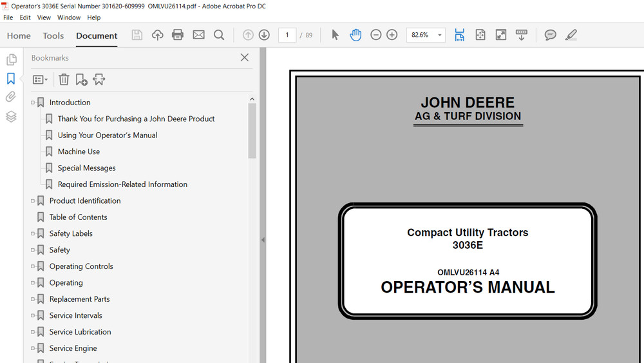Open the File menu
This screenshot has width=644, height=363.
pos(8,17)
